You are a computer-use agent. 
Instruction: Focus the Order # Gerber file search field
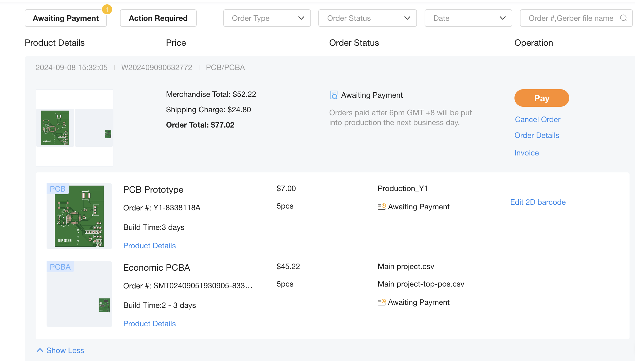571,18
